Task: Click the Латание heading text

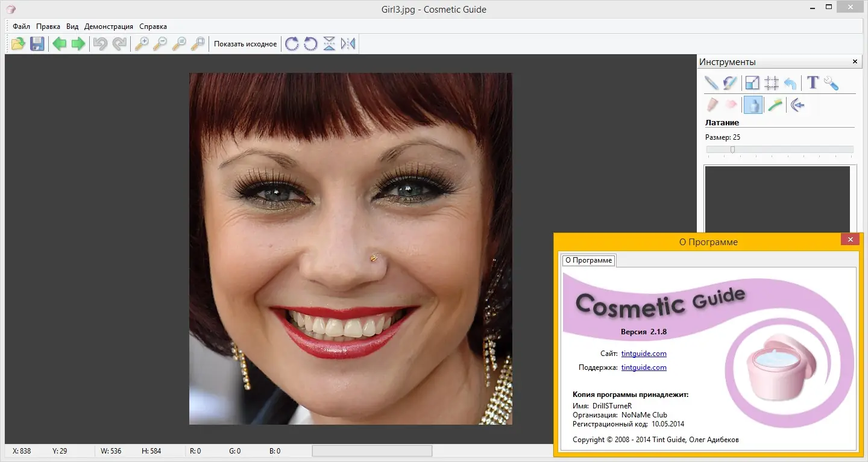Action: (722, 123)
